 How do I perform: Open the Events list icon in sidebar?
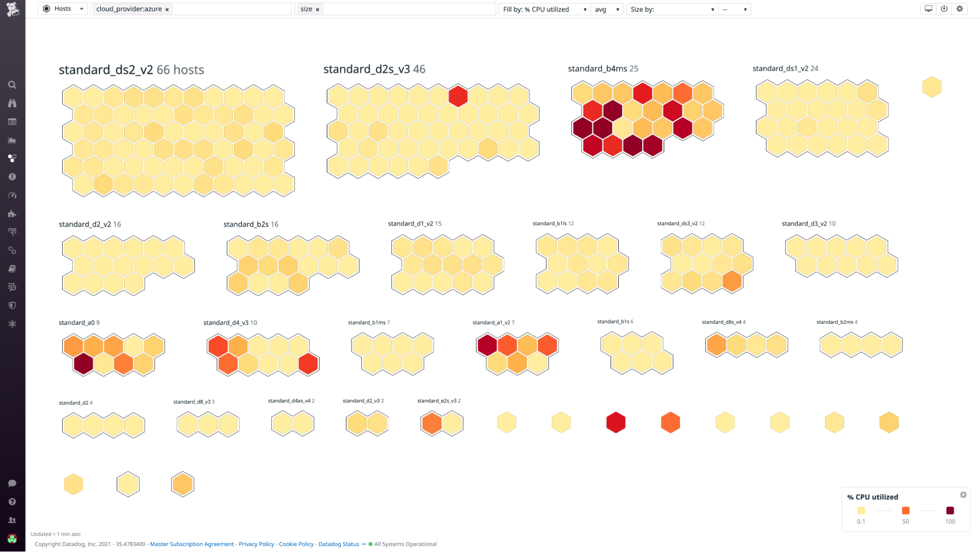click(x=12, y=121)
